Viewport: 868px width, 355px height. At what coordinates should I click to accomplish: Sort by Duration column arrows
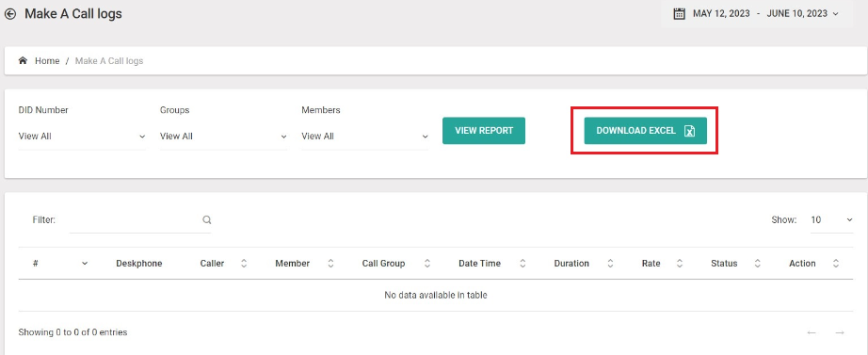click(611, 264)
